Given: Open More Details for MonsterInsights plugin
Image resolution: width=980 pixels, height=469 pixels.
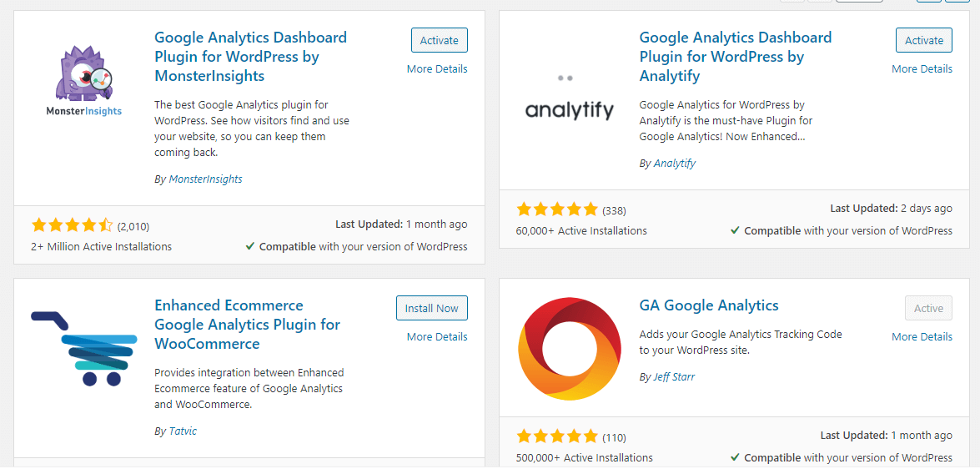Looking at the screenshot, I should (x=437, y=68).
